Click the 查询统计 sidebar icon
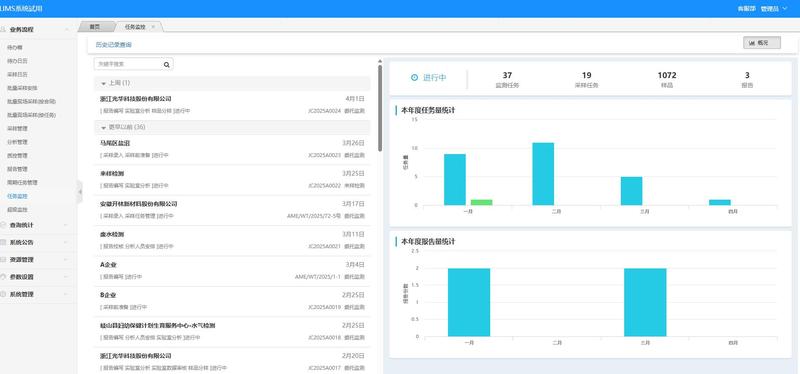Image resolution: width=800 pixels, height=374 pixels. 4,225
